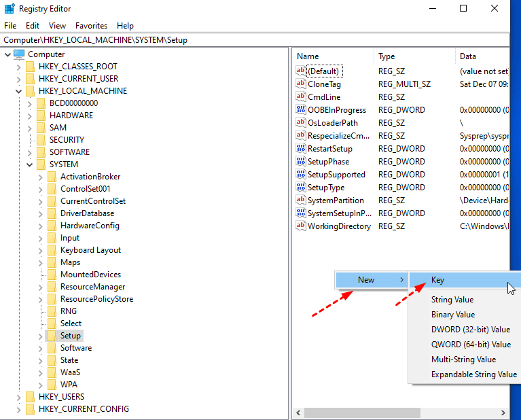Click the horizontal scrollbar thumb

362,413
